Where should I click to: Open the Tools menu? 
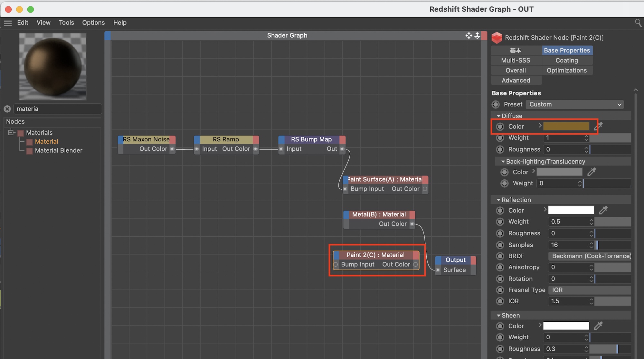[x=66, y=23]
